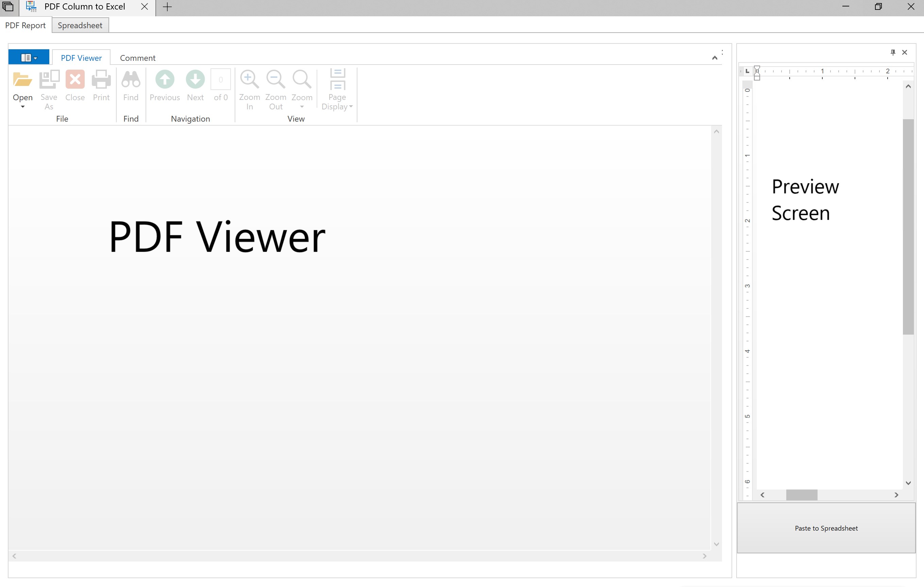Image resolution: width=924 pixels, height=587 pixels.
Task: Click the red Close document icon
Action: (75, 80)
